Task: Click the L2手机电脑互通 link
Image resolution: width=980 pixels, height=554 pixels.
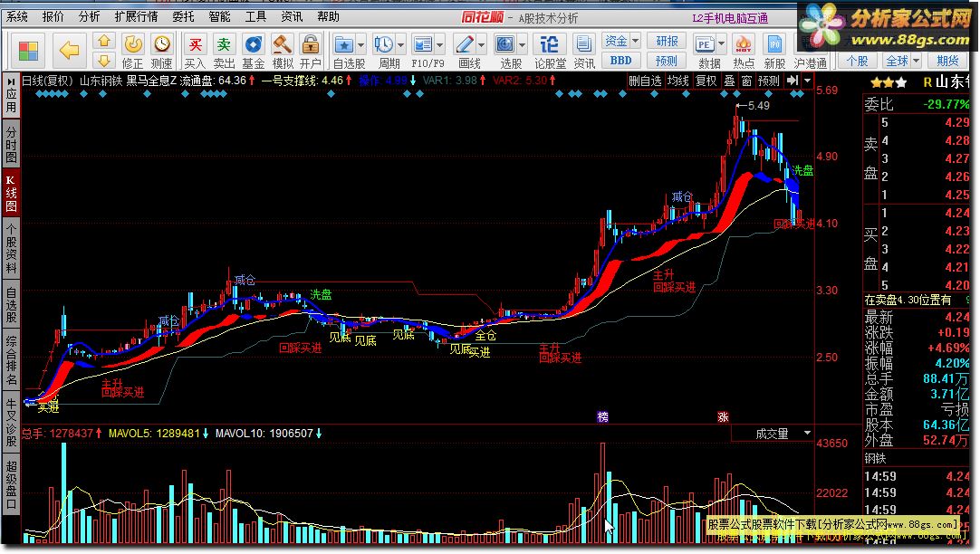Action: click(x=730, y=18)
